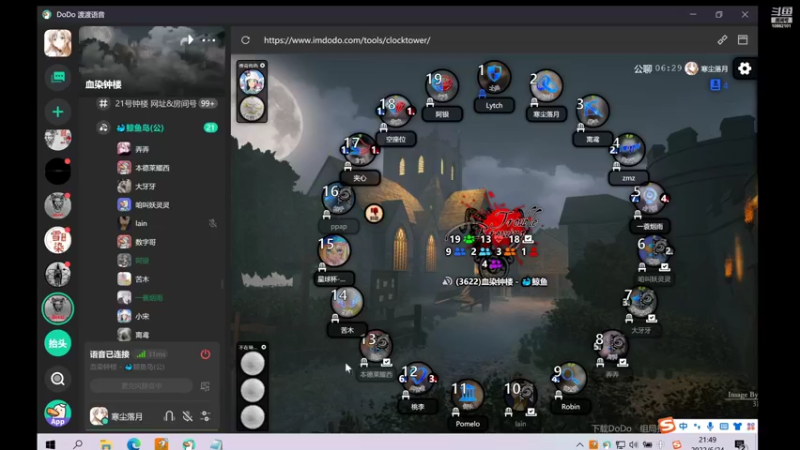
Task: Open File Explorer from taskbar
Action: tap(106, 444)
